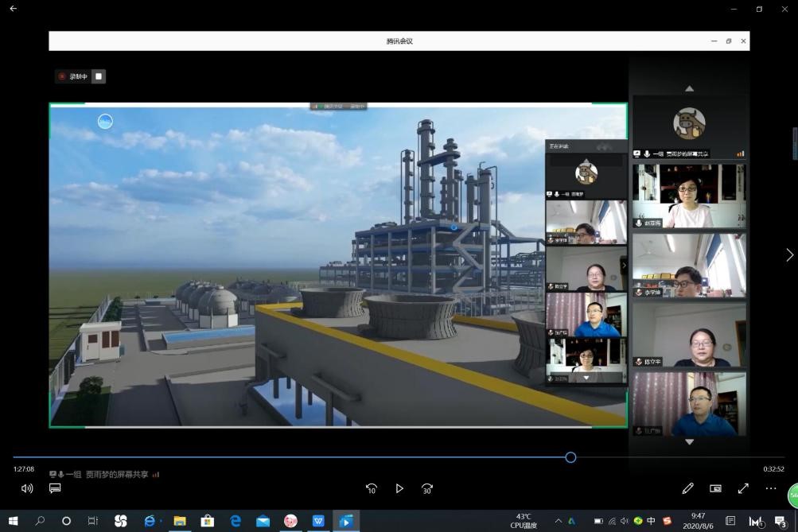The image size is (798, 532).
Task: Go to next video with right chevron
Action: click(789, 254)
